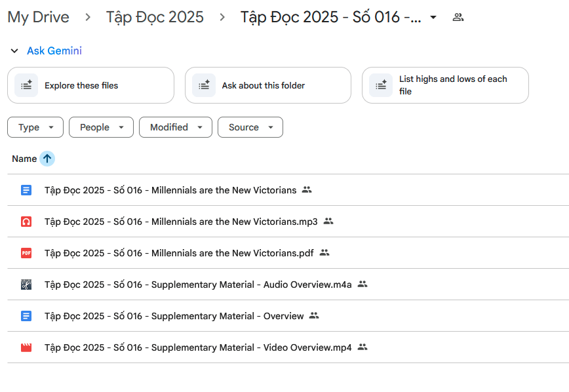Click the Google Docs icon for Millennials document
This screenshot has width=569, height=392.
pyautogui.click(x=26, y=190)
